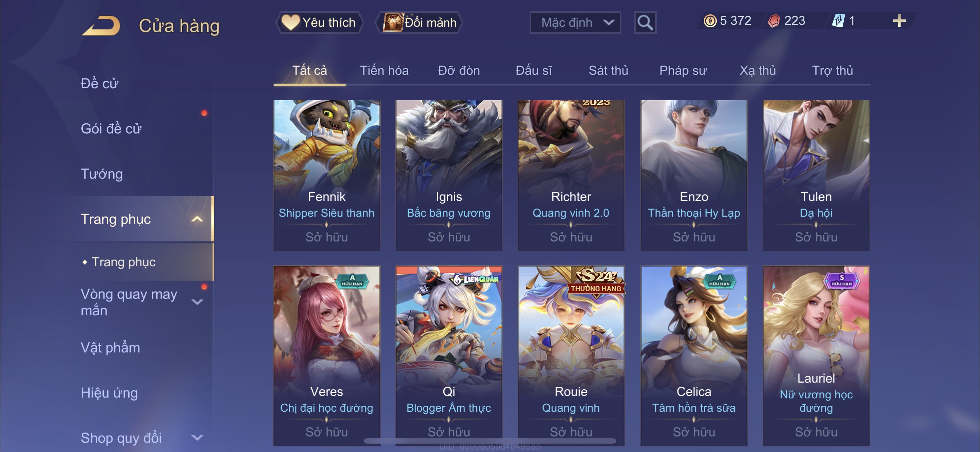Open Lauriel Nữ vương học đường skin

(x=816, y=356)
